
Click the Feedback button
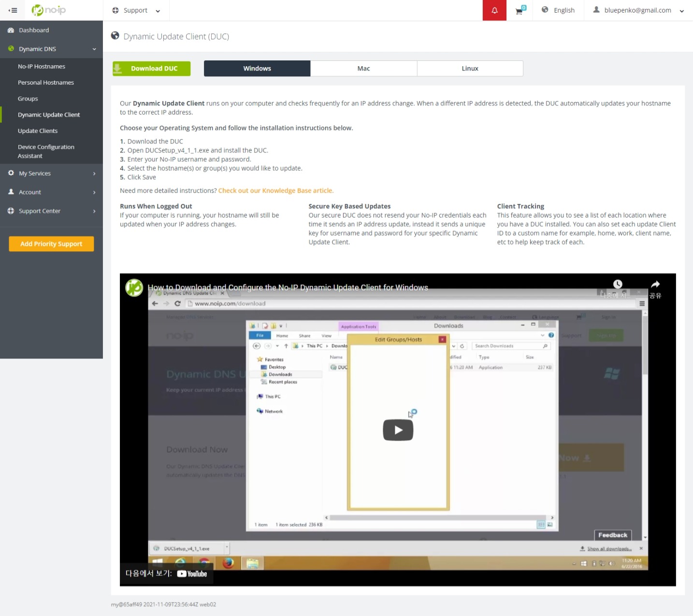tap(612, 535)
